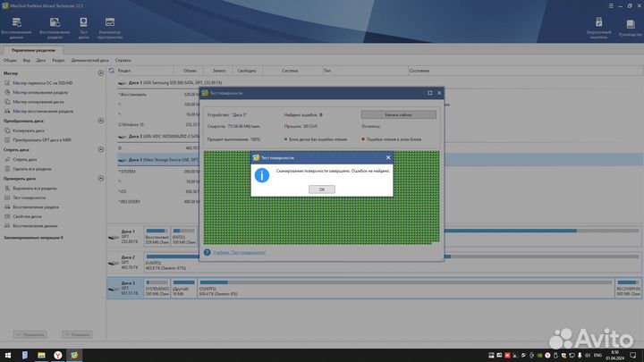Collapse the Master section in the sidebar
644x362 pixels.
tap(101, 74)
